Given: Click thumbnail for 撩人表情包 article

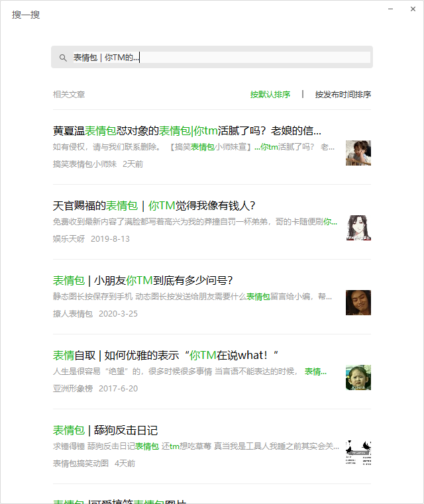Looking at the screenshot, I should click(358, 303).
